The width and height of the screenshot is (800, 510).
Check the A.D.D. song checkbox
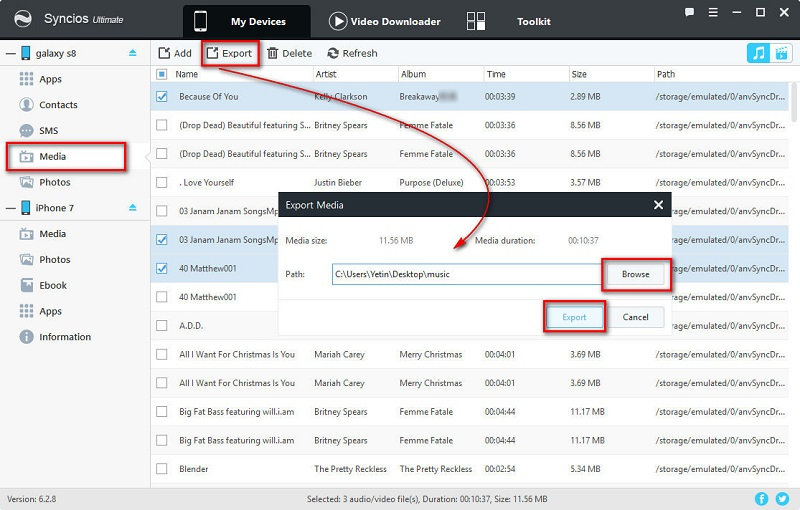coord(162,325)
